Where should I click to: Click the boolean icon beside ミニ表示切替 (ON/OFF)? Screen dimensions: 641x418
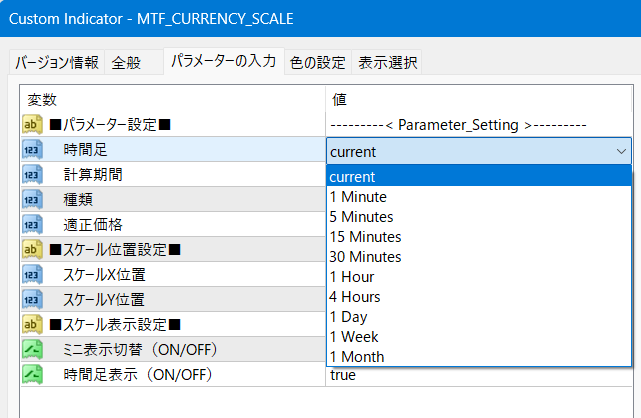coord(32,349)
